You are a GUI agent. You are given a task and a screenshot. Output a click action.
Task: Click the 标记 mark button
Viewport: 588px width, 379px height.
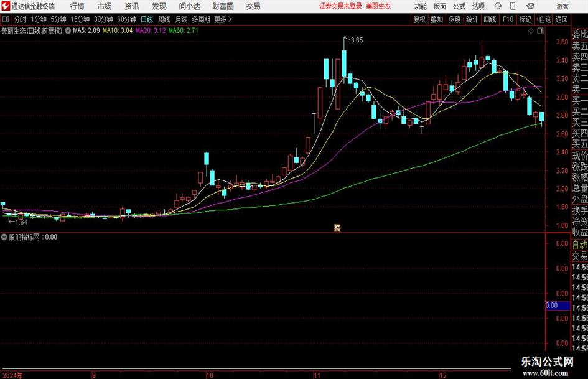tap(525, 19)
